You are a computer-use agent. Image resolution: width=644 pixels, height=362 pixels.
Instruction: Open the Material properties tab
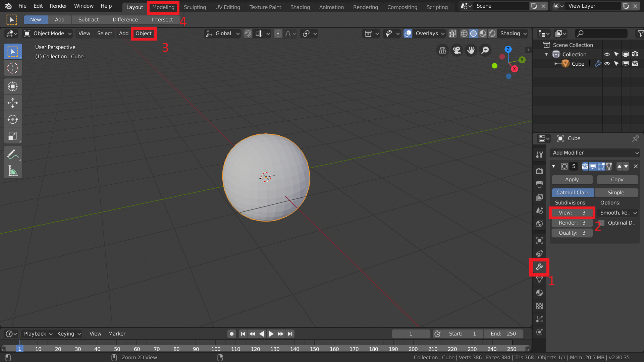tap(539, 293)
